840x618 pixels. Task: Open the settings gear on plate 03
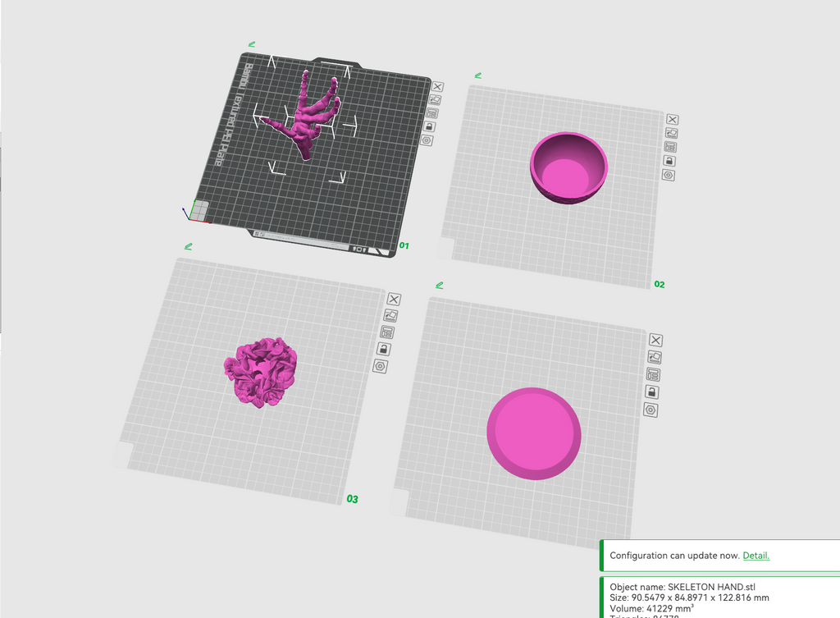pos(380,367)
